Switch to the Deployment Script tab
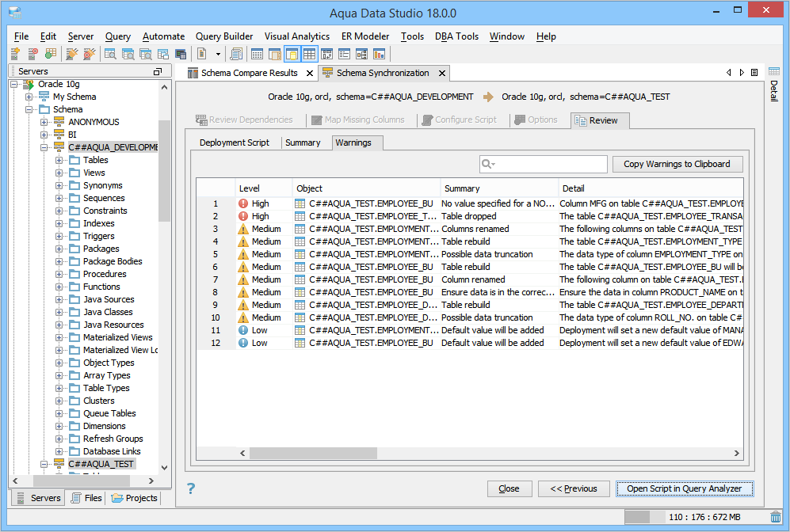This screenshot has height=532, width=790. click(x=235, y=142)
